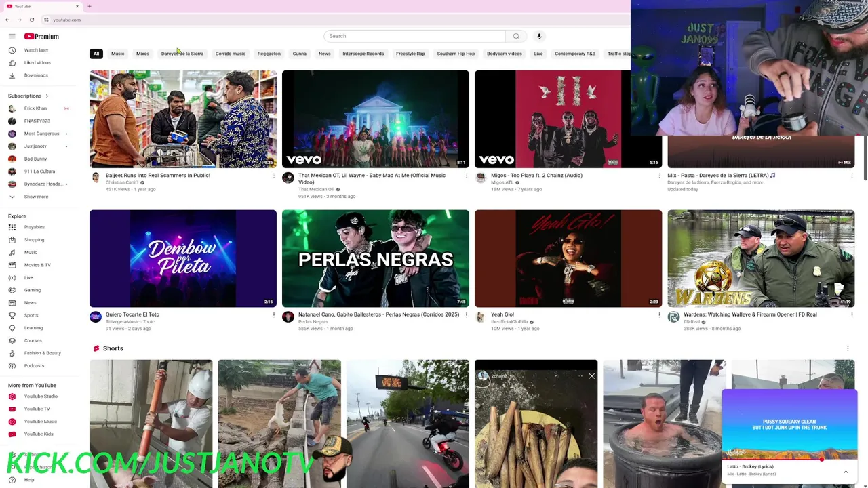Open a new browser tab
The image size is (868, 488).
pos(89,6)
